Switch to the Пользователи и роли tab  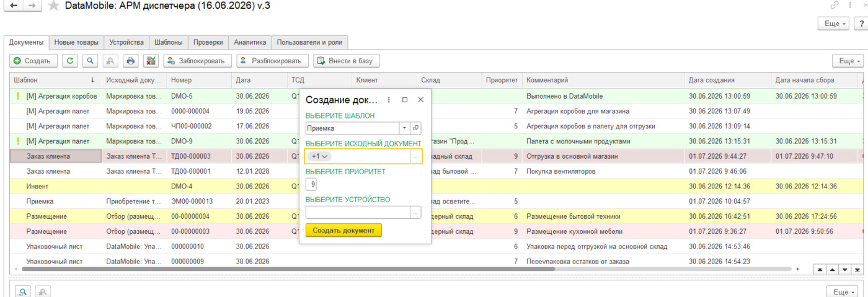tap(310, 42)
